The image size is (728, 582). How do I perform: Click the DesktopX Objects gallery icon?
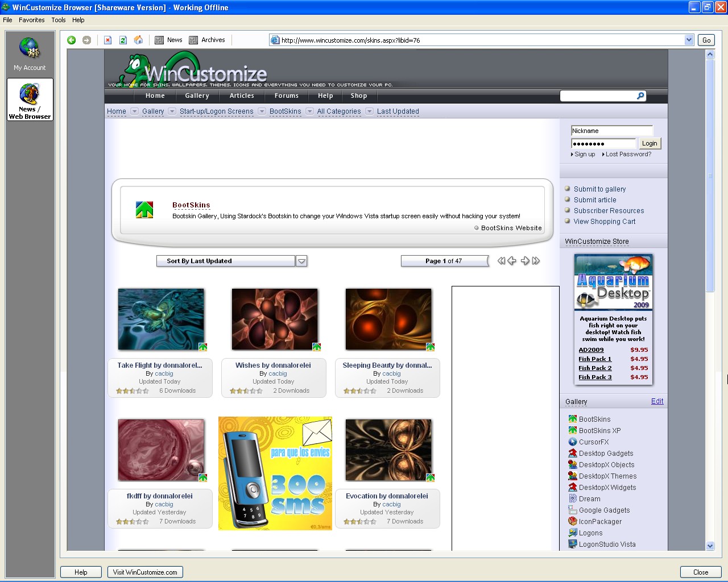[x=573, y=464]
